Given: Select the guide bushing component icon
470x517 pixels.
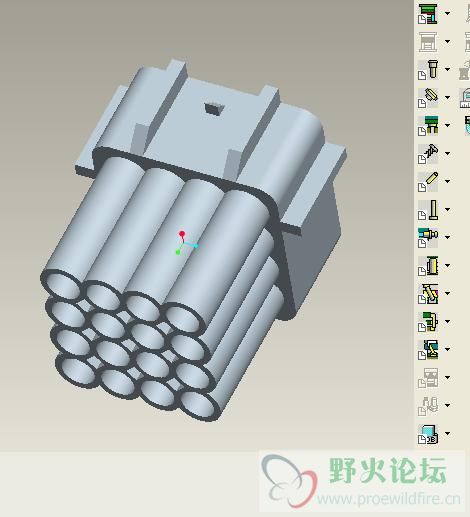Looking at the screenshot, I should click(x=428, y=69).
